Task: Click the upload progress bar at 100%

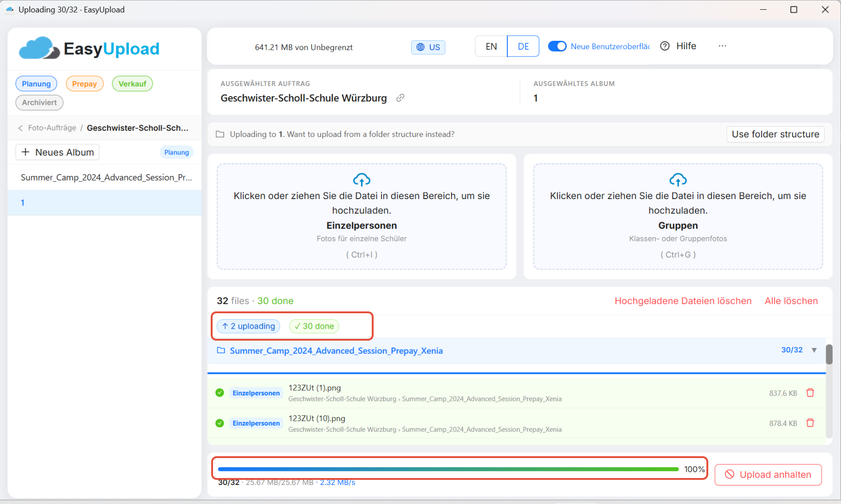Action: (x=448, y=469)
